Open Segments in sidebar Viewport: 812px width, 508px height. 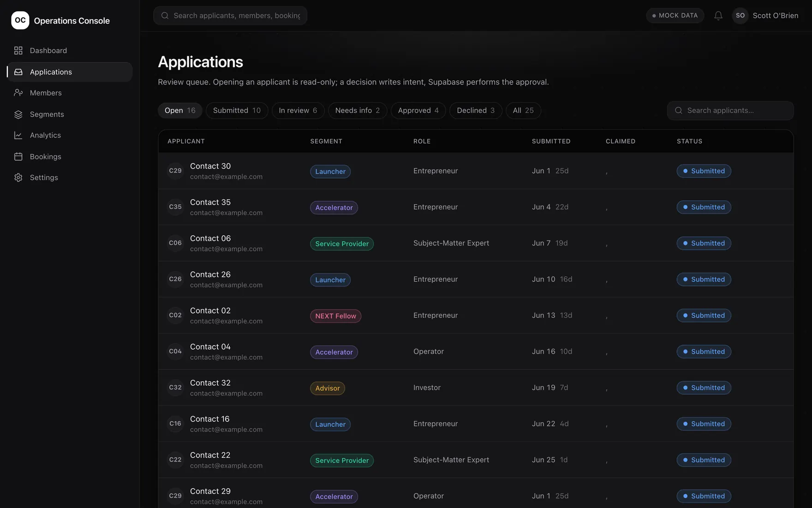70,115
